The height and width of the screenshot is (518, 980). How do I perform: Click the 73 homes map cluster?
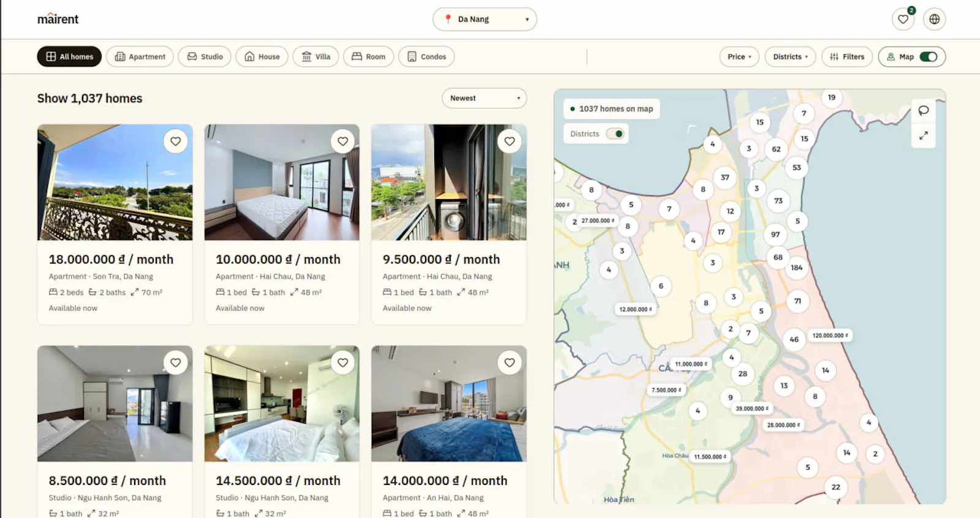tap(778, 201)
